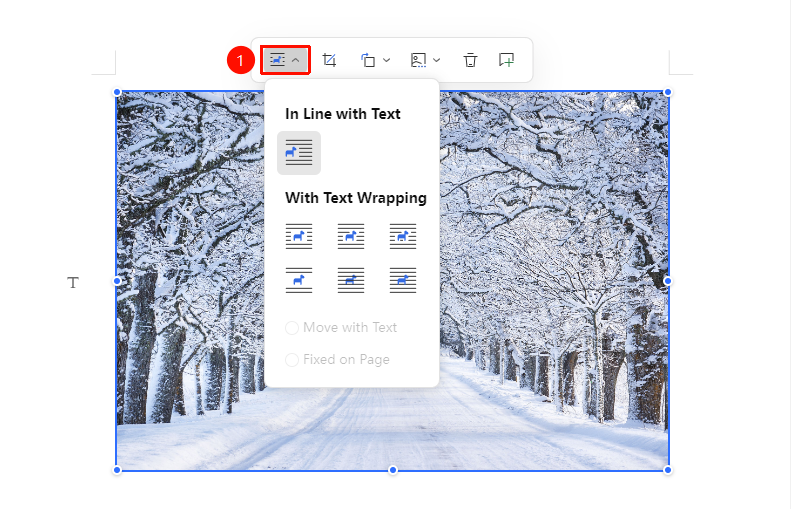791x509 pixels.
Task: Add a comment using the comment-plus icon
Action: tap(506, 60)
